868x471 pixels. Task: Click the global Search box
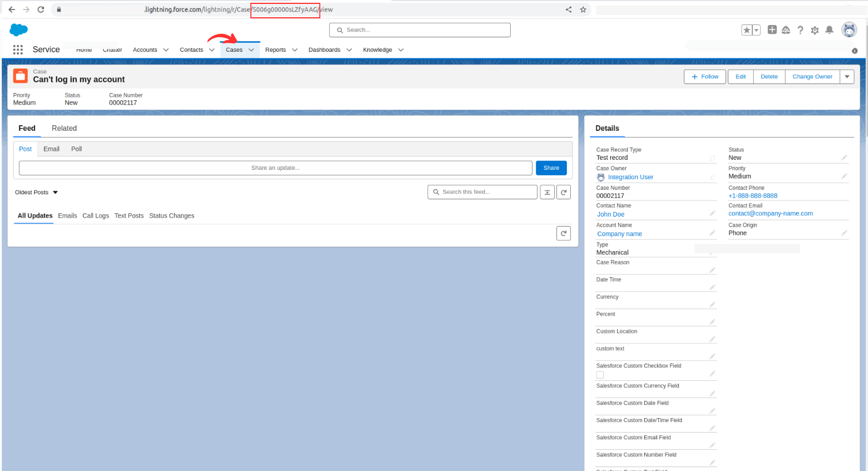[x=420, y=30]
